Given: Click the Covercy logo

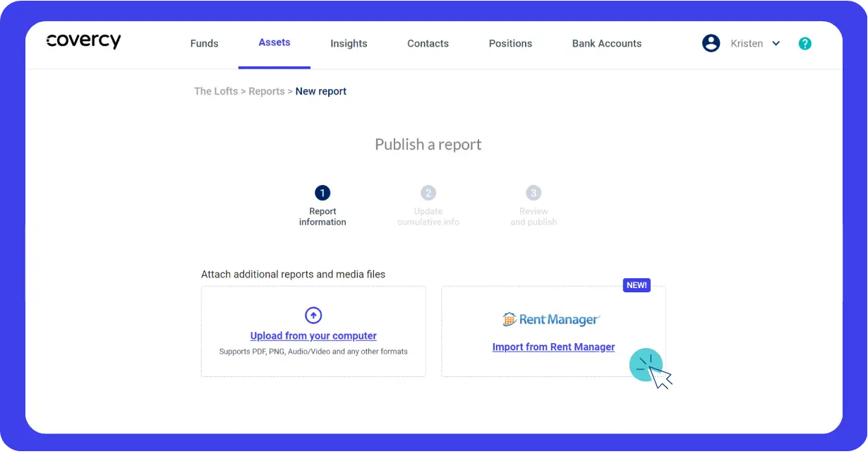Looking at the screenshot, I should [83, 41].
